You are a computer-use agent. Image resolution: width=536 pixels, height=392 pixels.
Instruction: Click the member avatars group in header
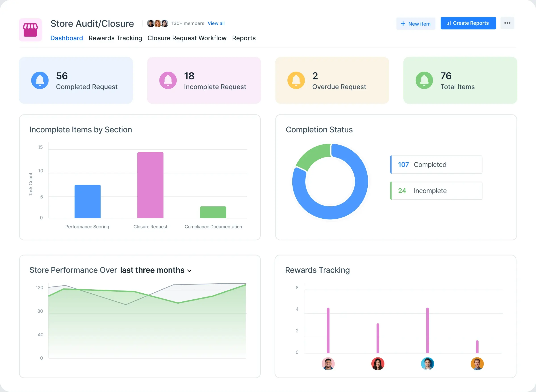[157, 23]
